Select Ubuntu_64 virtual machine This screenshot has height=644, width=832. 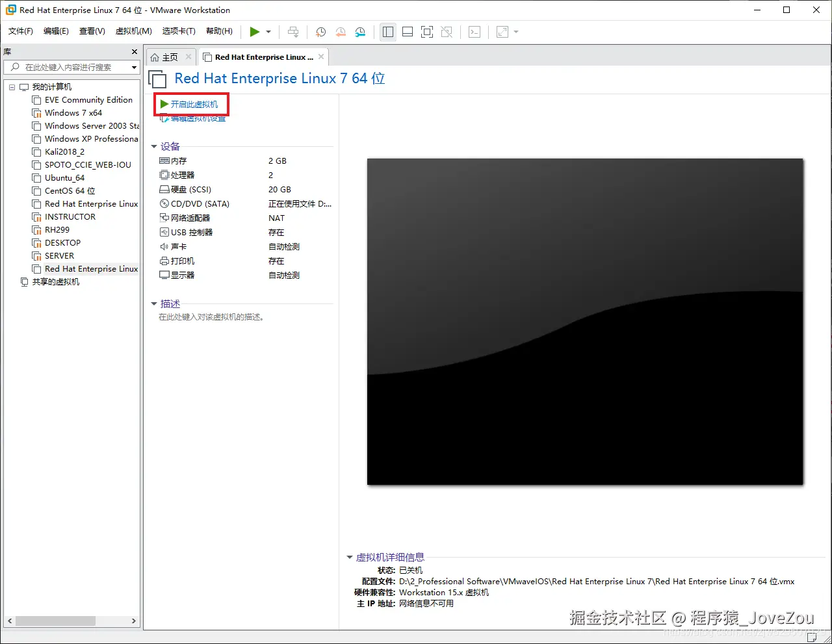tap(64, 178)
